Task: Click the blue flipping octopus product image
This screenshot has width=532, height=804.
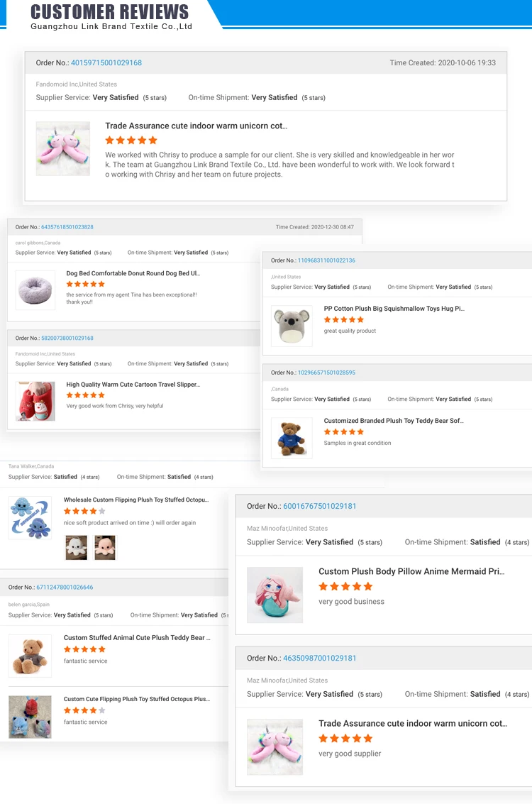Action: click(x=31, y=517)
